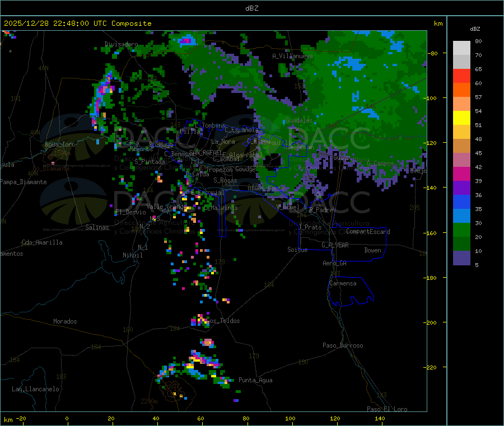This screenshot has width=504, height=426.
Task: Click the 0 km bottom axis label
Action: 67,419
